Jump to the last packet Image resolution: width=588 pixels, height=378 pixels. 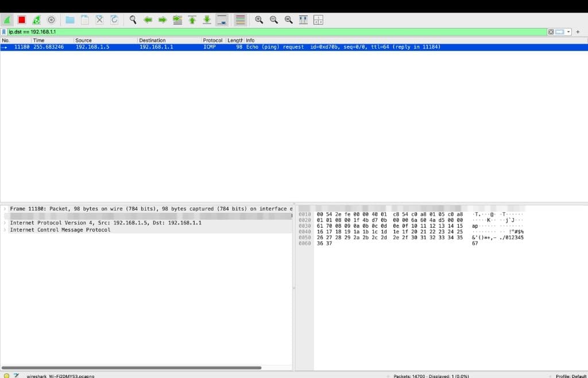pos(207,20)
